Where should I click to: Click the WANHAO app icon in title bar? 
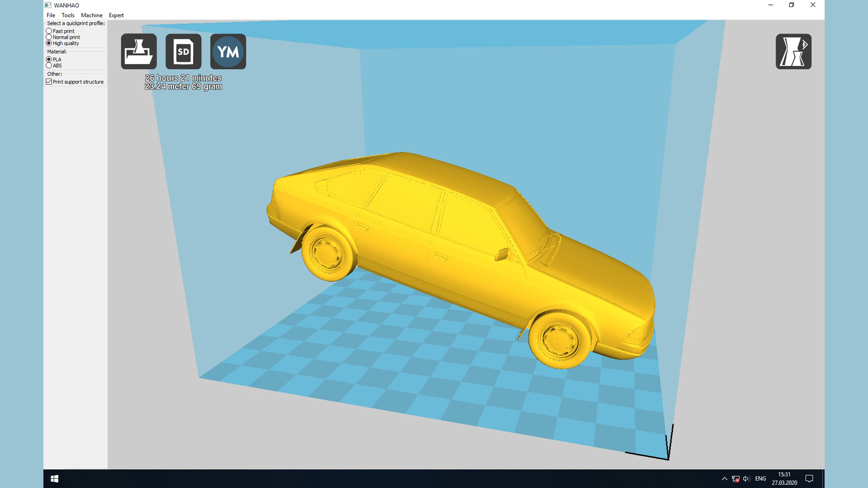[48, 5]
